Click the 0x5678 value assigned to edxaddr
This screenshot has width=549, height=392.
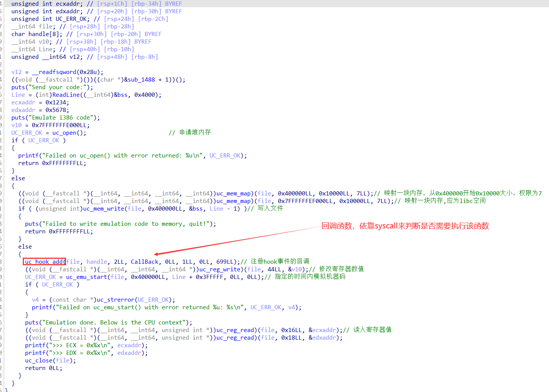click(56, 110)
